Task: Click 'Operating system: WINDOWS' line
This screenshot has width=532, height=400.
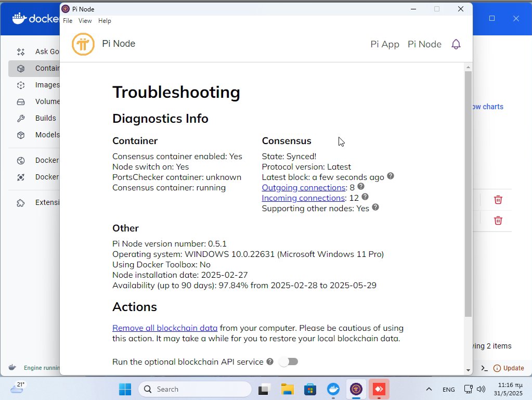Action: tap(248, 254)
